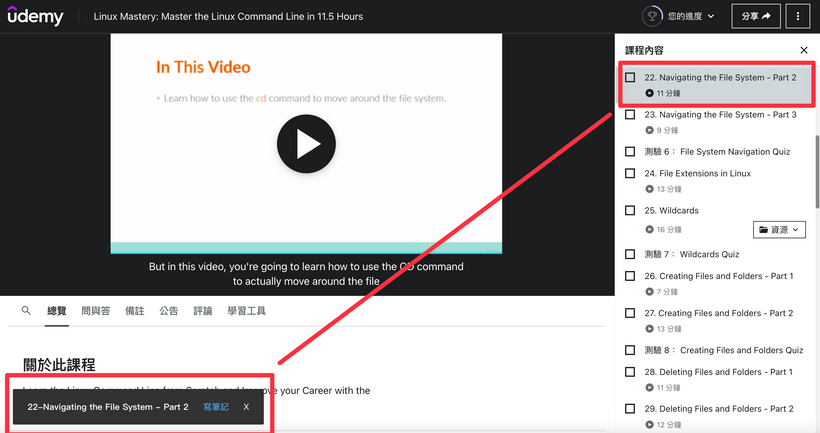Select the 學習工具 tab
The height and width of the screenshot is (433, 820).
246,311
